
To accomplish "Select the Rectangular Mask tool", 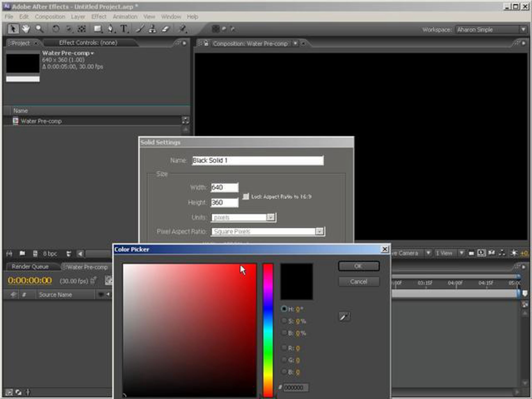I will point(98,29).
